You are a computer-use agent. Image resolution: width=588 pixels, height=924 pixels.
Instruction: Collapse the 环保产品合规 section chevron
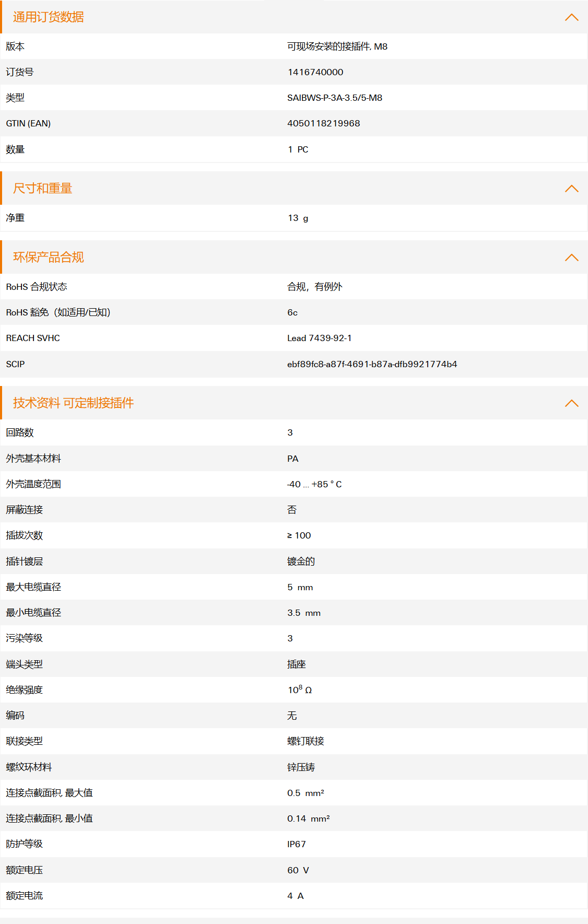click(572, 258)
